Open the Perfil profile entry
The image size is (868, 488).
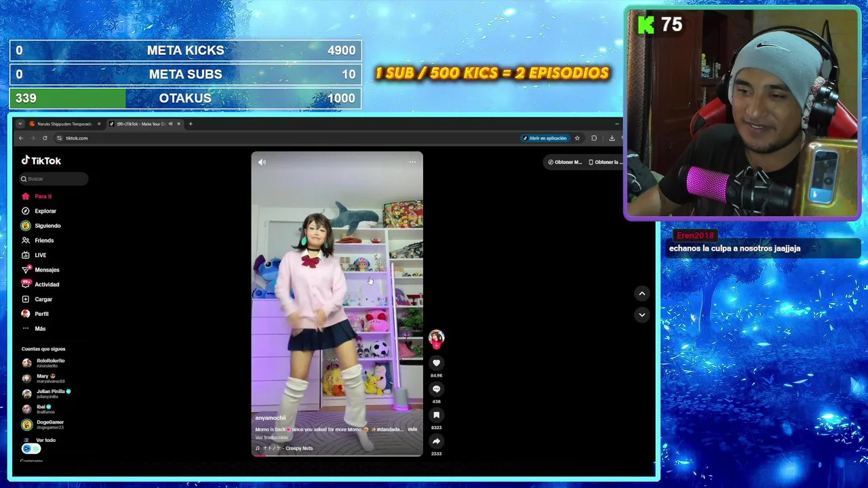pos(35,314)
